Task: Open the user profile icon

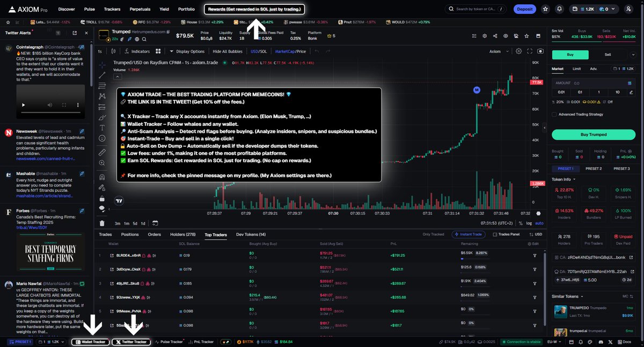Action: (x=628, y=9)
